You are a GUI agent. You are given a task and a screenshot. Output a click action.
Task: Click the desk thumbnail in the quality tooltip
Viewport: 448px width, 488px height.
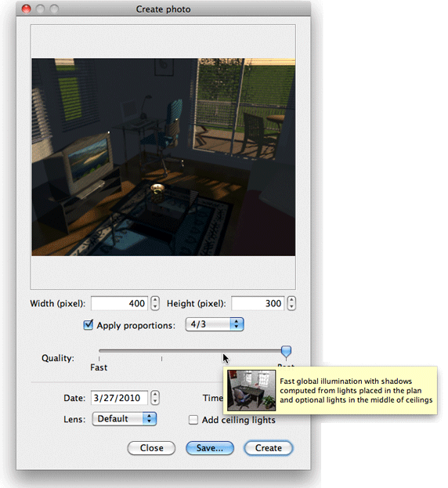(x=251, y=390)
